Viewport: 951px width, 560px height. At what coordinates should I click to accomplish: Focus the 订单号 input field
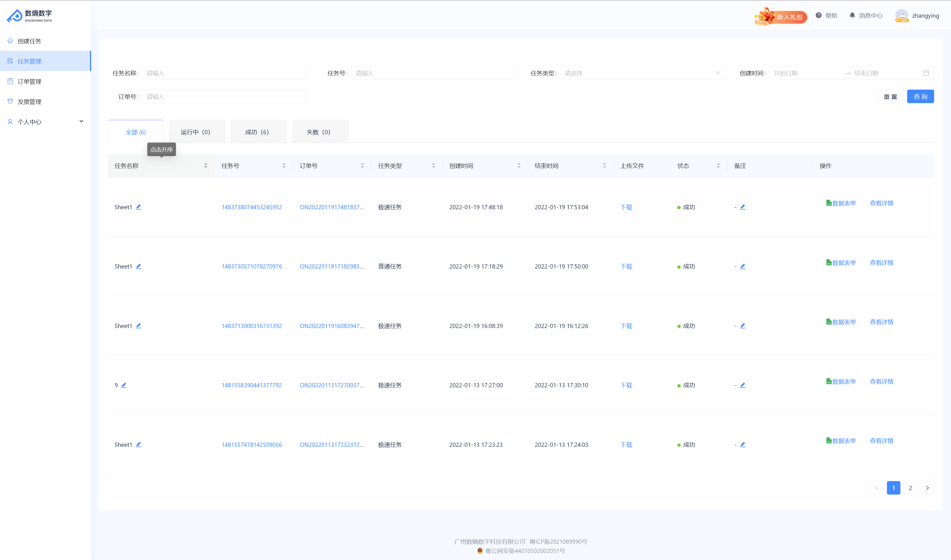point(224,97)
